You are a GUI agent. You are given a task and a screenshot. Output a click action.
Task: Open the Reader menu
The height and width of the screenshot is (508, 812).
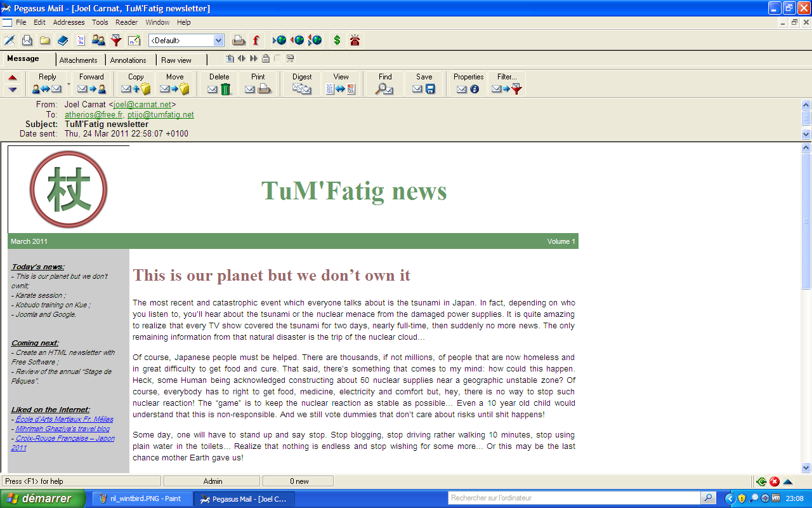point(127,22)
